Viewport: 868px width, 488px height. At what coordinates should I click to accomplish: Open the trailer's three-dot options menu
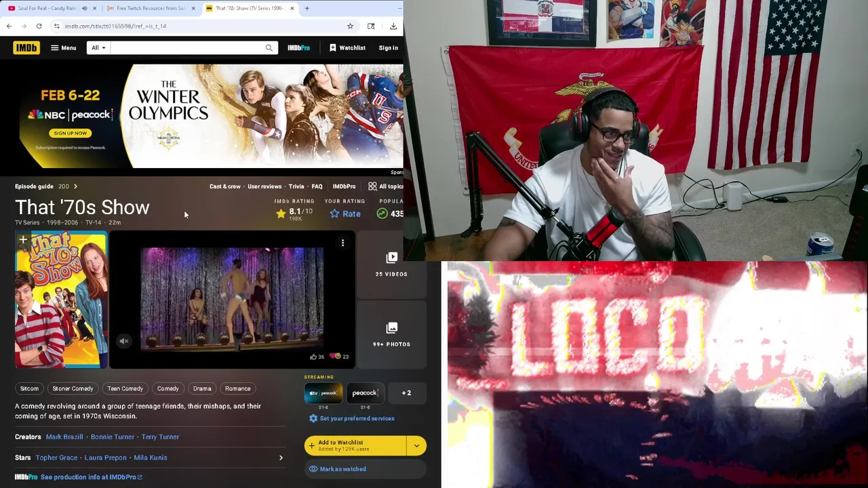pyautogui.click(x=342, y=243)
